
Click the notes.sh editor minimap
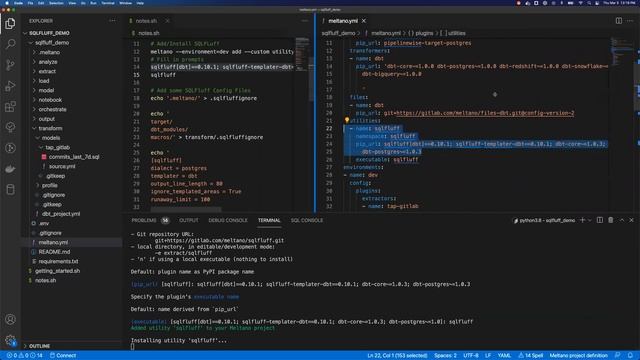[302, 54]
